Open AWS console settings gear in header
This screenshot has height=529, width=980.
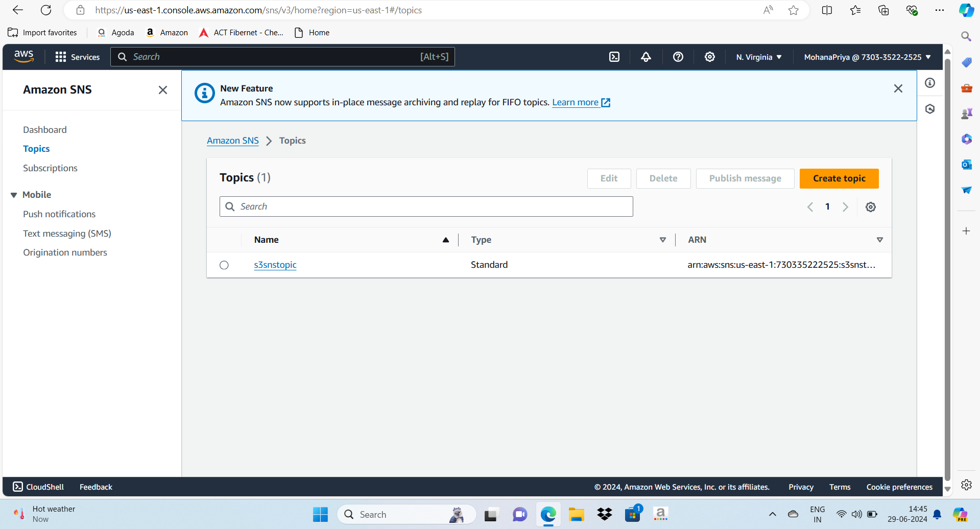(710, 57)
